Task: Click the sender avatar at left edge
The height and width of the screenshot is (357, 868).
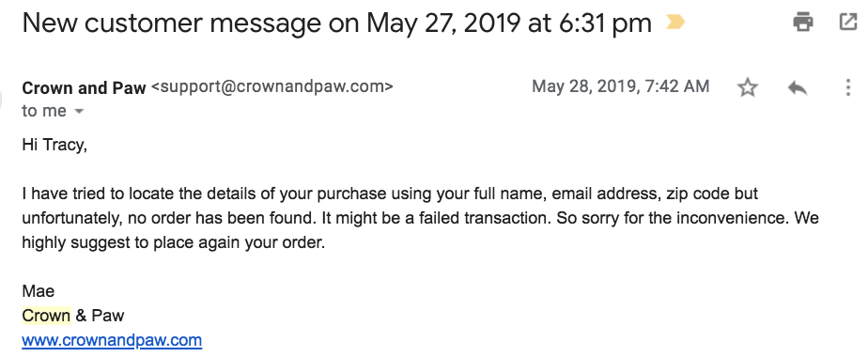Action: [x=2, y=99]
